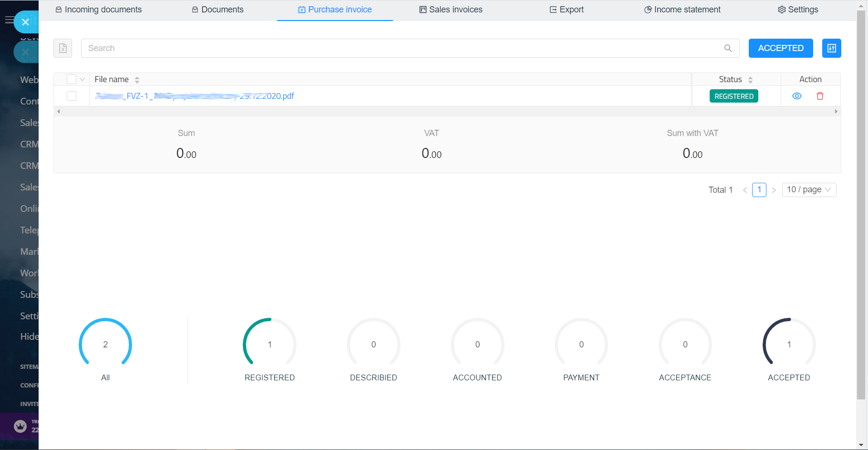868x450 pixels.
Task: Open the Income statement tab
Action: click(682, 10)
